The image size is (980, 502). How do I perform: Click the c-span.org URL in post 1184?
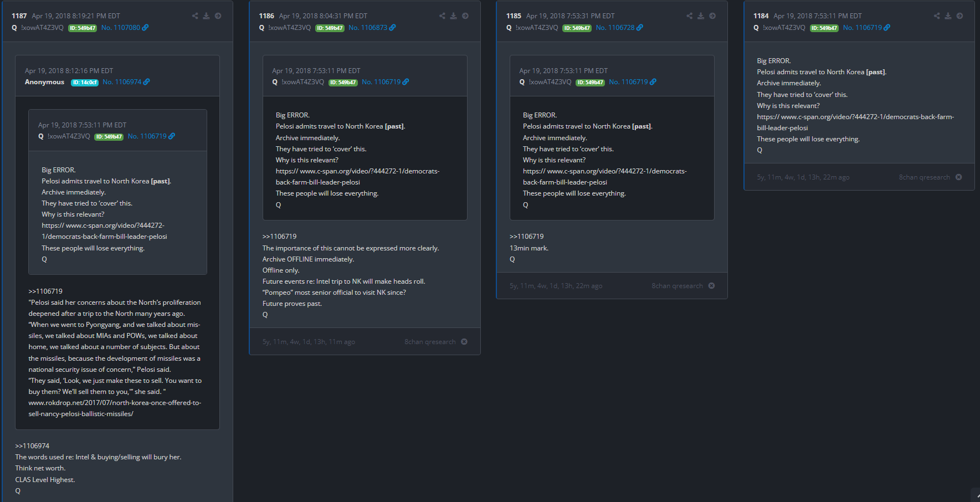855,122
